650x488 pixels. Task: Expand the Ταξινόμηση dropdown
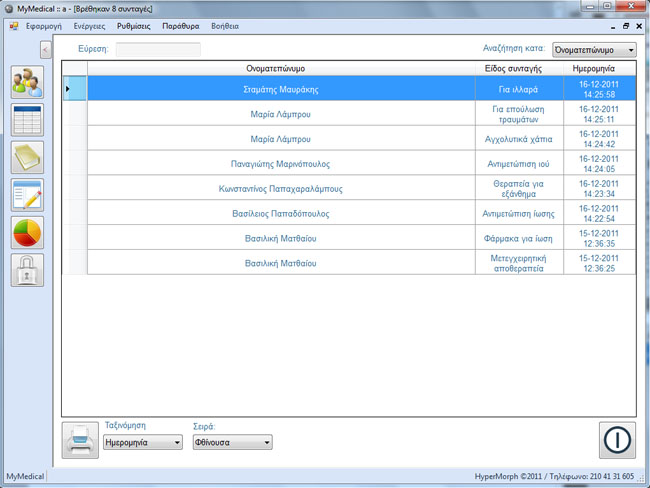point(143,442)
